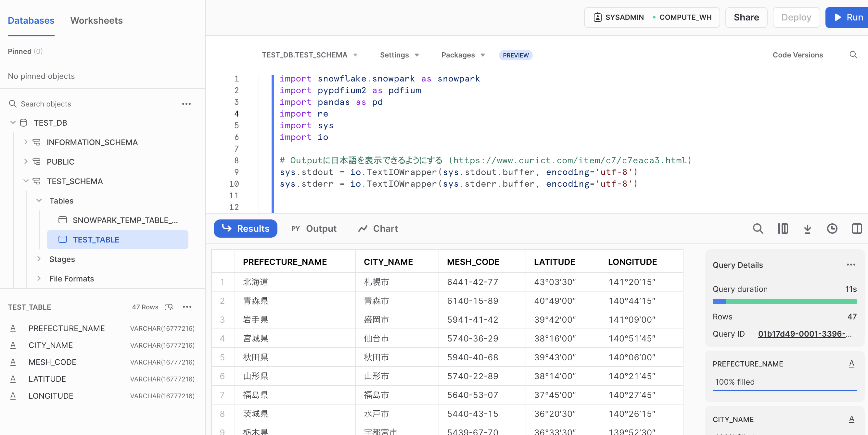This screenshot has width=868, height=435.
Task: Select the TEST_DB database icon
Action: click(24, 123)
